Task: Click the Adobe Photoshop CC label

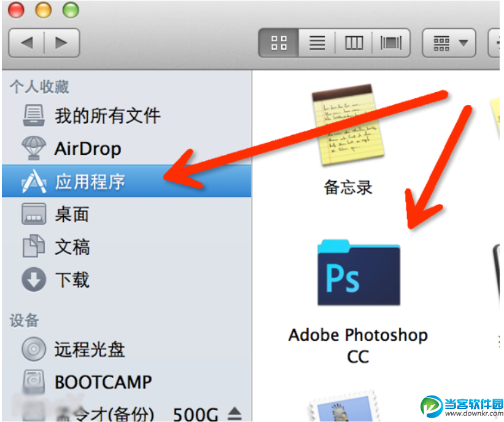Action: pos(358,346)
